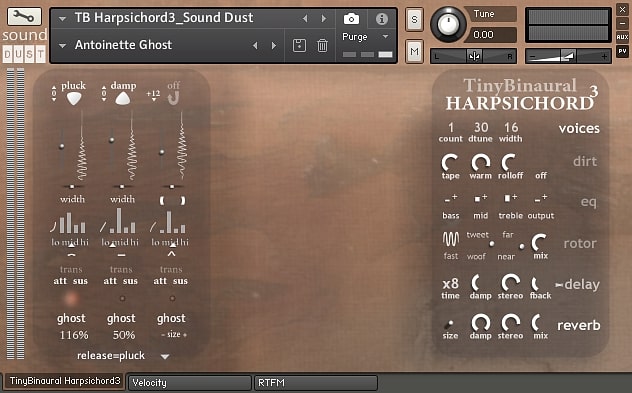Adjust the stereo pan L-R slider
Screen dimensions: 632x393
tap(474, 56)
